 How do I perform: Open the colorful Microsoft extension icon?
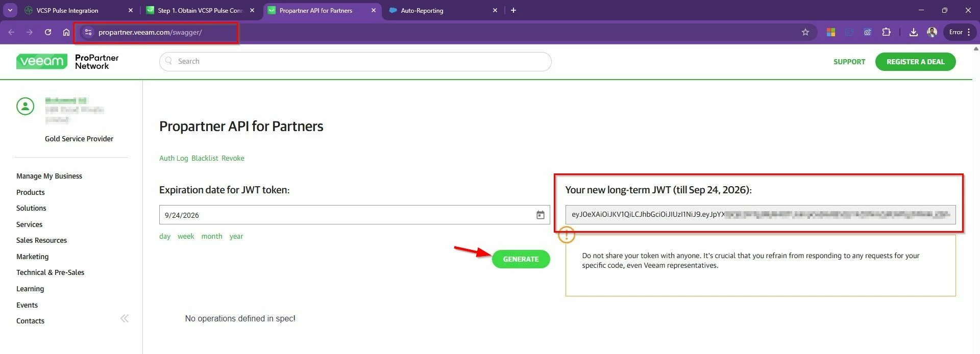pos(831,32)
